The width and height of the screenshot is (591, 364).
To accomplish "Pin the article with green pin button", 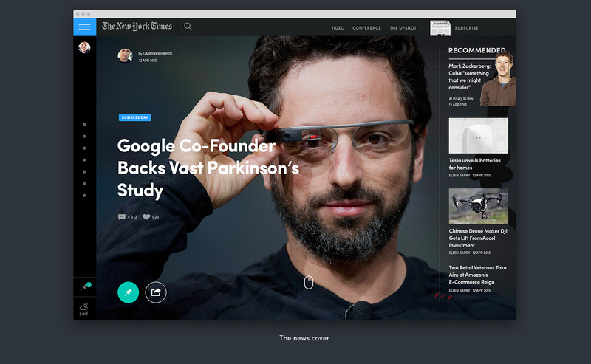I will 128,292.
